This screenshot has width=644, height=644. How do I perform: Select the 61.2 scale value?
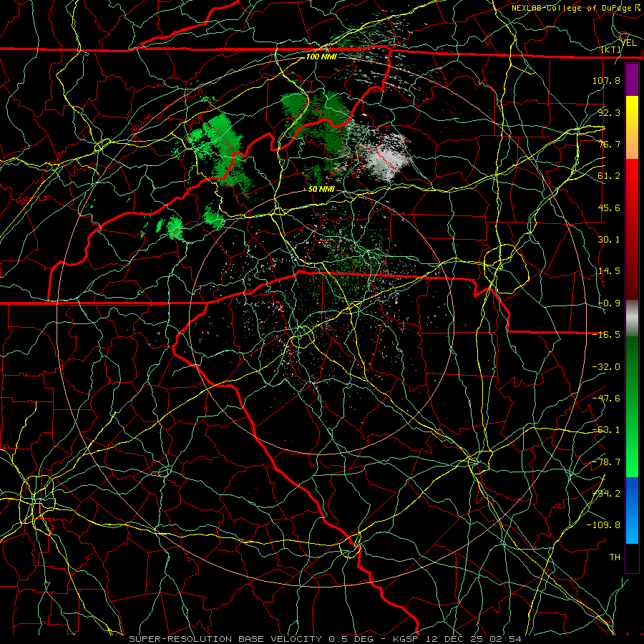(x=609, y=176)
